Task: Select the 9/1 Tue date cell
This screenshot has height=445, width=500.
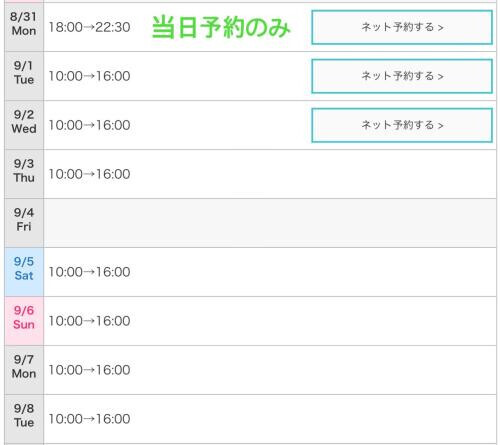Action: click(x=24, y=76)
